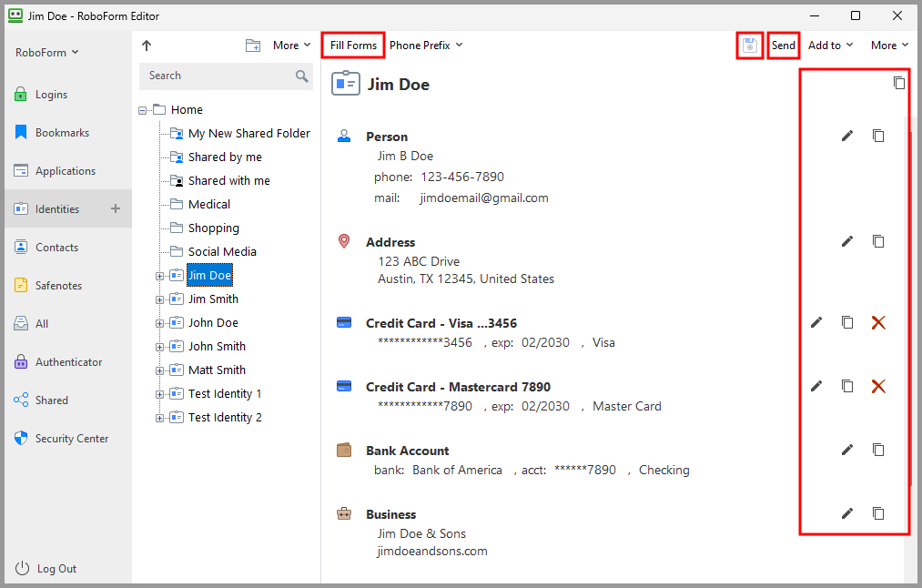Delete Visa credit card

coord(878,322)
